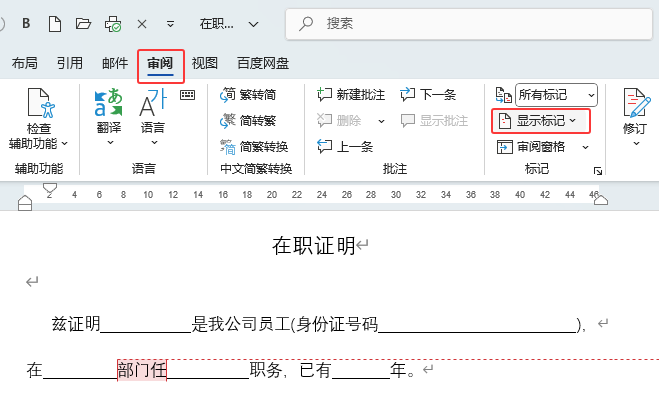This screenshot has height=405, width=659.
Task: Open the 百度网盘 tab
Action: pyautogui.click(x=263, y=63)
